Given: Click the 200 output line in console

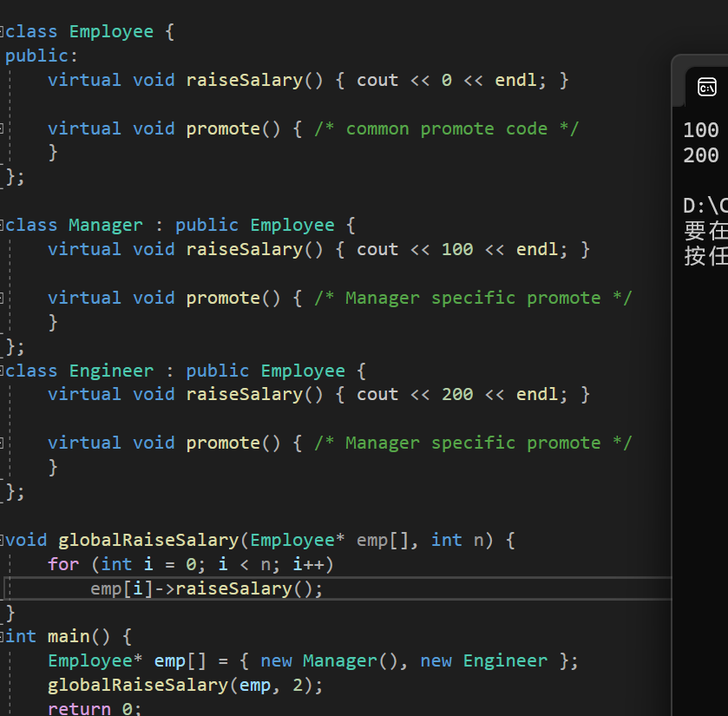Looking at the screenshot, I should coord(701,155).
